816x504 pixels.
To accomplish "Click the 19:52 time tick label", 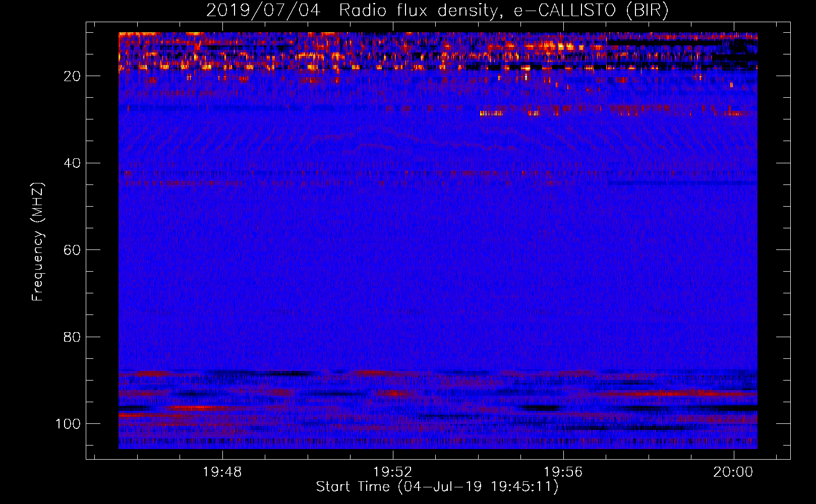I will click(x=393, y=472).
